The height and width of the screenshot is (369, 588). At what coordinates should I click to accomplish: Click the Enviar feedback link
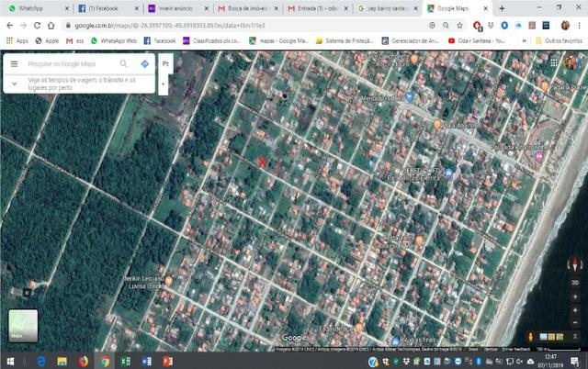(x=516, y=349)
